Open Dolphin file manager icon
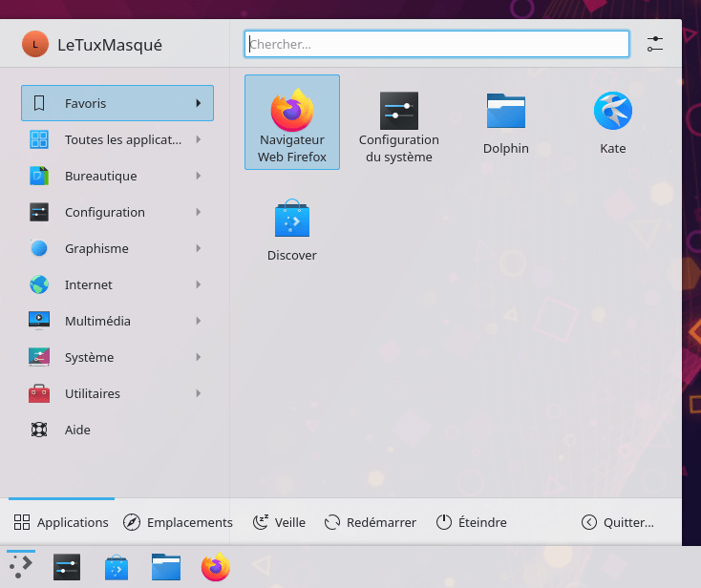The image size is (701, 588). [x=505, y=121]
